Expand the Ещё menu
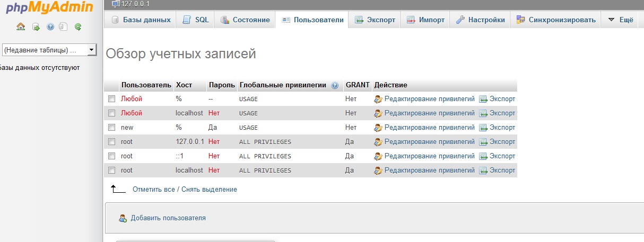Image resolution: width=644 pixels, height=242 pixels. pos(620,20)
